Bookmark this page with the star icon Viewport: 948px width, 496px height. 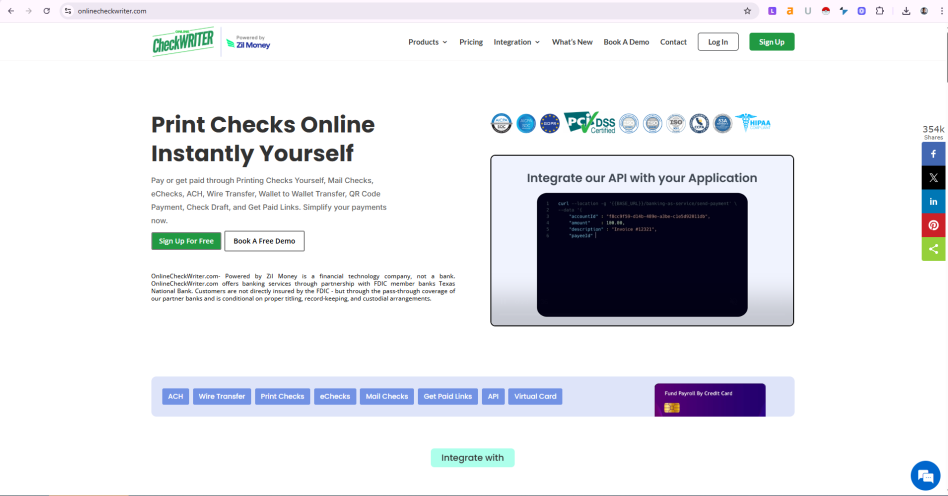pos(747,11)
